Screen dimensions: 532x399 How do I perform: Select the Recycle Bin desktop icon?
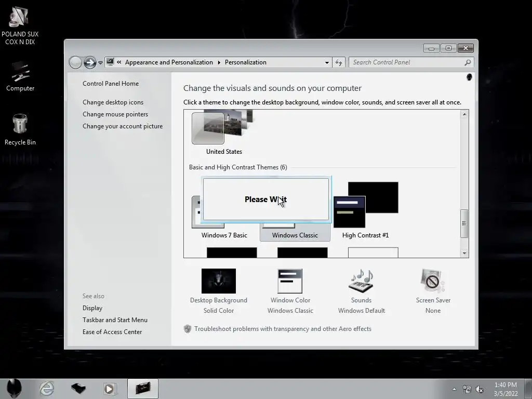point(20,130)
